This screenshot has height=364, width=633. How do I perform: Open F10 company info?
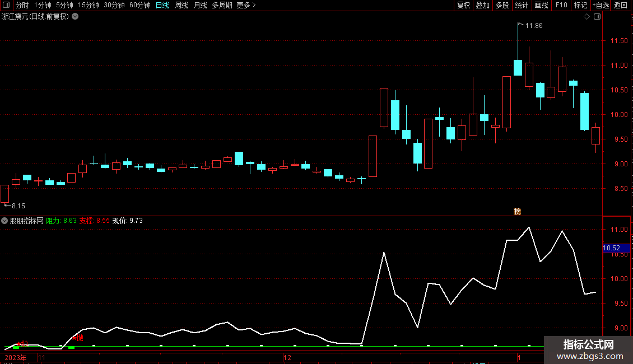click(561, 5)
